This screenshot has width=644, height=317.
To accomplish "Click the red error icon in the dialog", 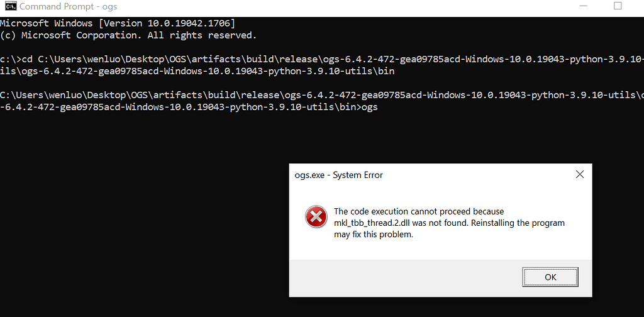I will tap(316, 216).
